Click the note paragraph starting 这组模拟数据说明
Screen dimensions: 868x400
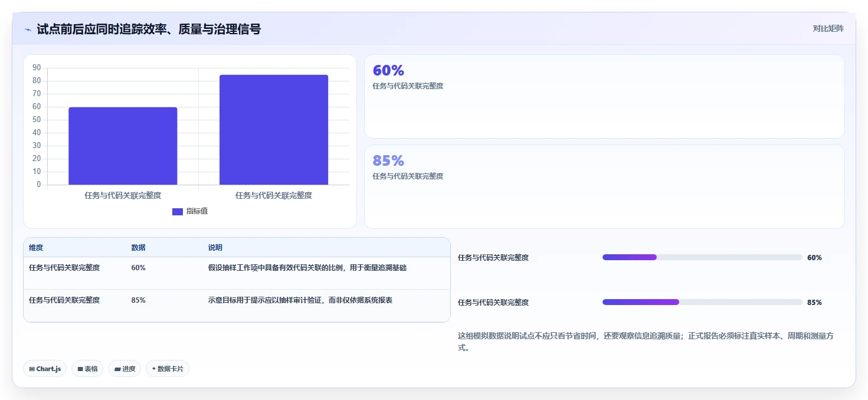pyautogui.click(x=646, y=342)
